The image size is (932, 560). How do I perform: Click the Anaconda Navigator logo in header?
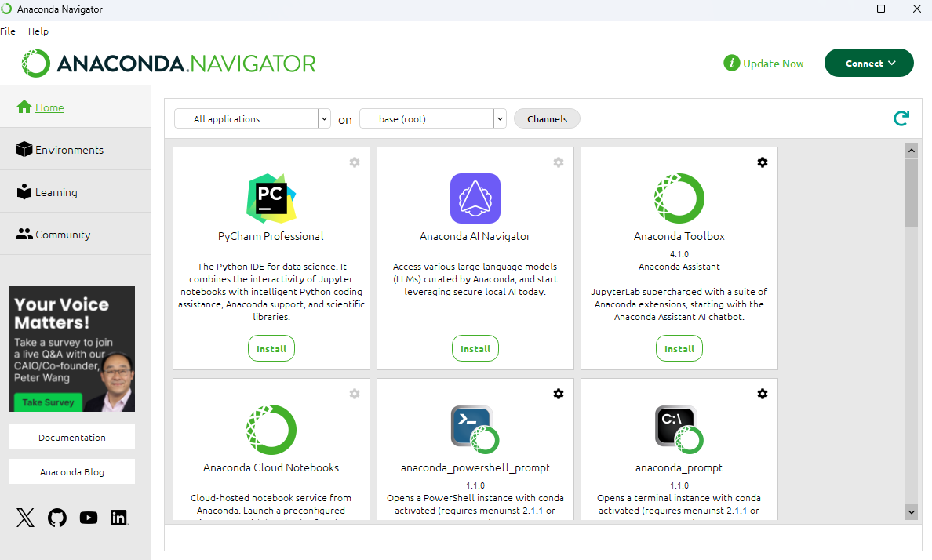[x=169, y=63]
